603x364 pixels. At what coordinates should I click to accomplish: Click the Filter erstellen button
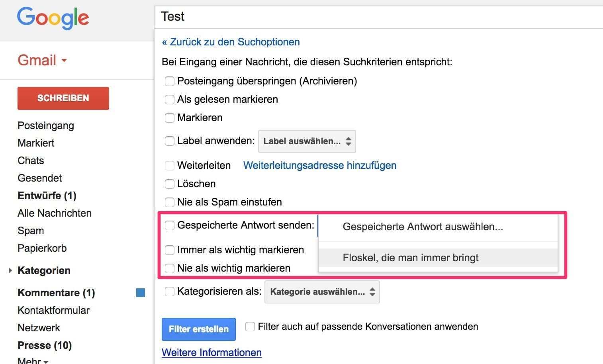click(x=198, y=329)
